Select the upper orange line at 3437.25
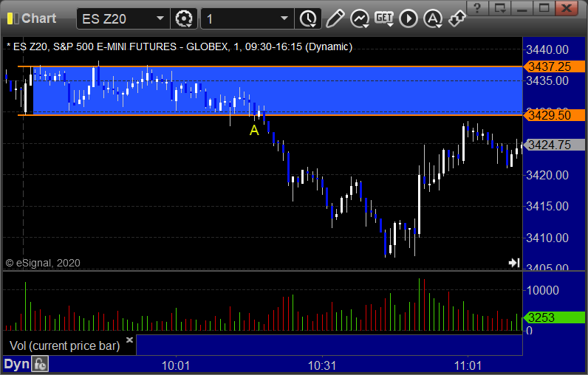 [x=270, y=66]
